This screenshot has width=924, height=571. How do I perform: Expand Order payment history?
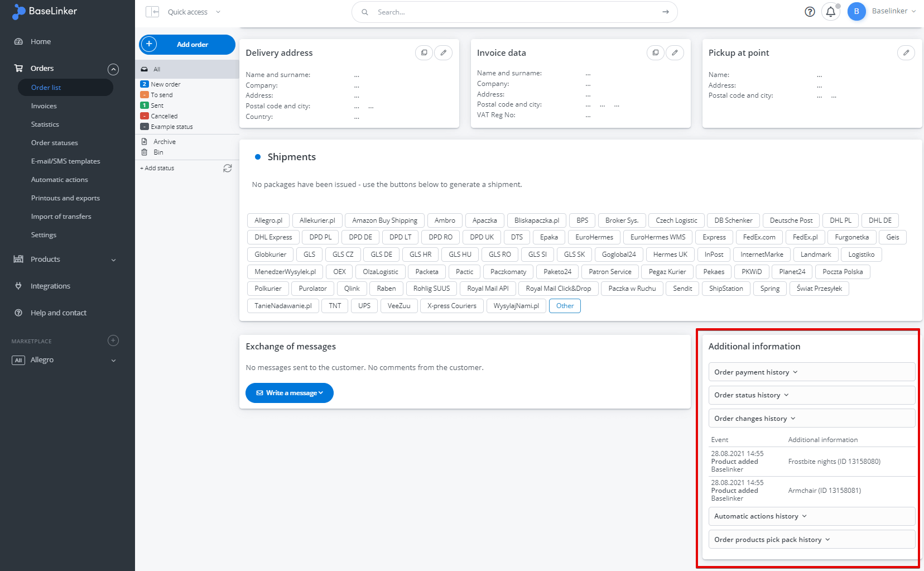812,372
